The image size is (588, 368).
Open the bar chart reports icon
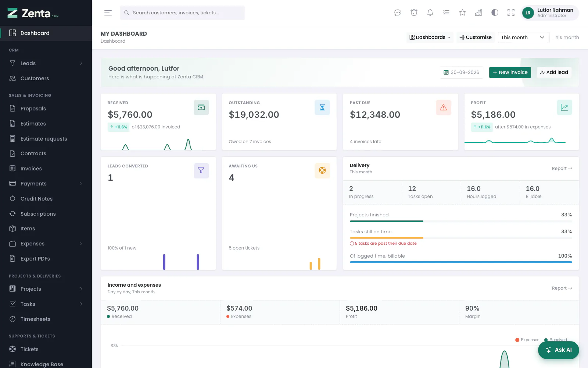click(478, 13)
